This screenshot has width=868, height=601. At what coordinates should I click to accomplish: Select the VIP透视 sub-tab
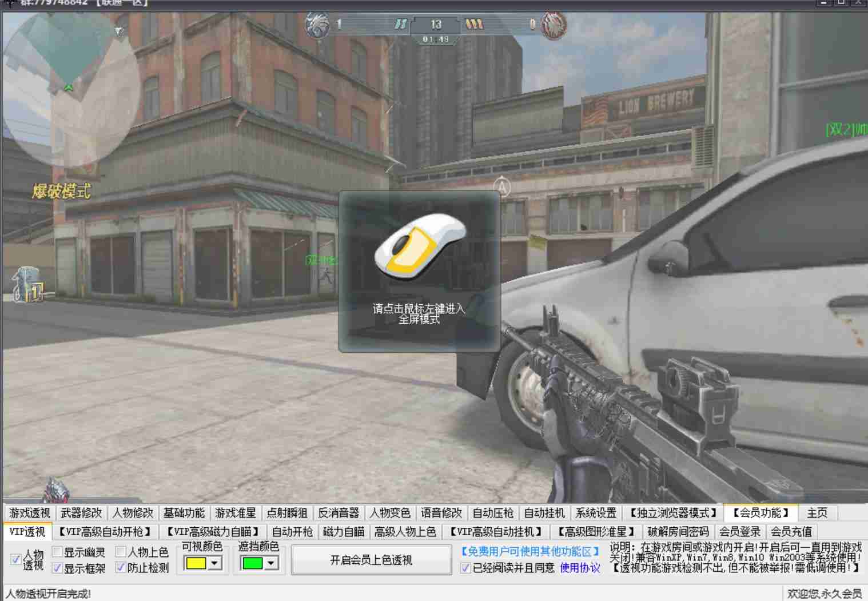pos(27,531)
